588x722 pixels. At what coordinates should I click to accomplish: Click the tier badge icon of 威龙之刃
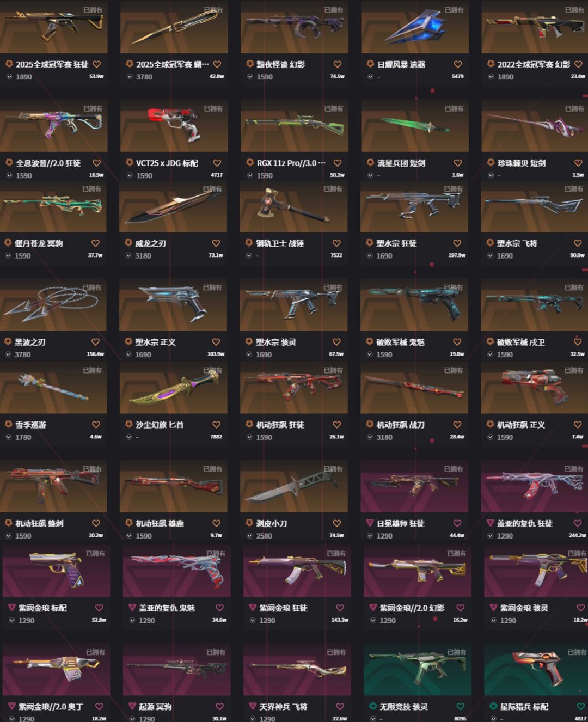[x=129, y=243]
